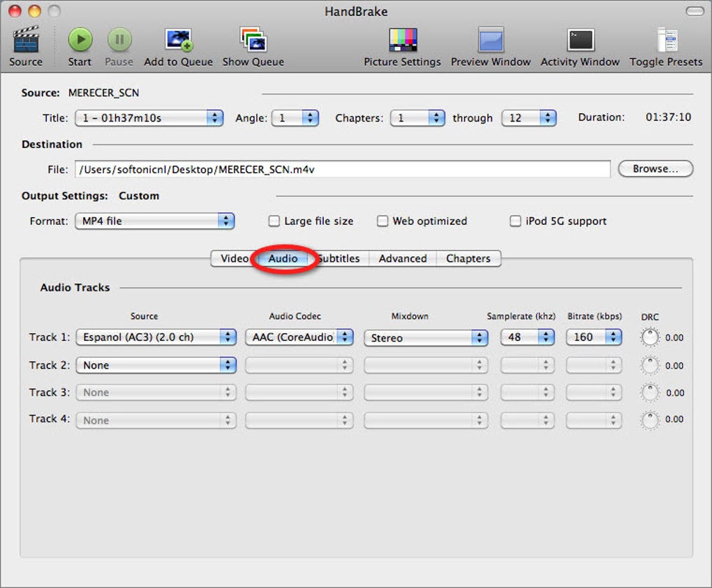Open Track 1 Mixdown dropdown Stereo
712x588 pixels.
[426, 337]
